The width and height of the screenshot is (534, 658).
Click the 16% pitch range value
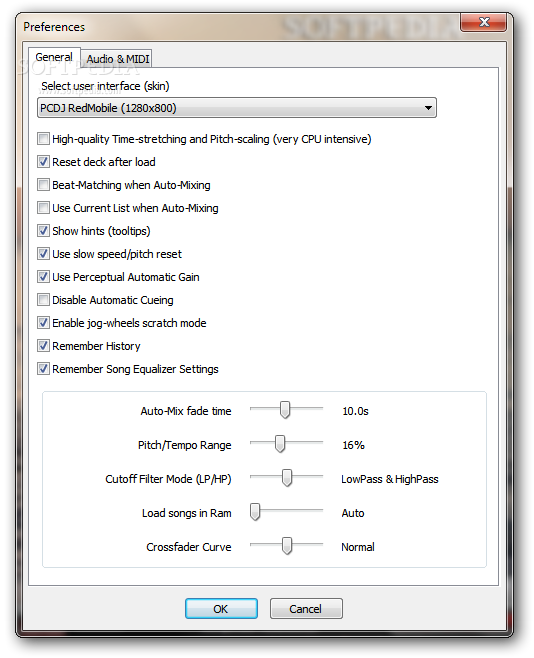[353, 445]
